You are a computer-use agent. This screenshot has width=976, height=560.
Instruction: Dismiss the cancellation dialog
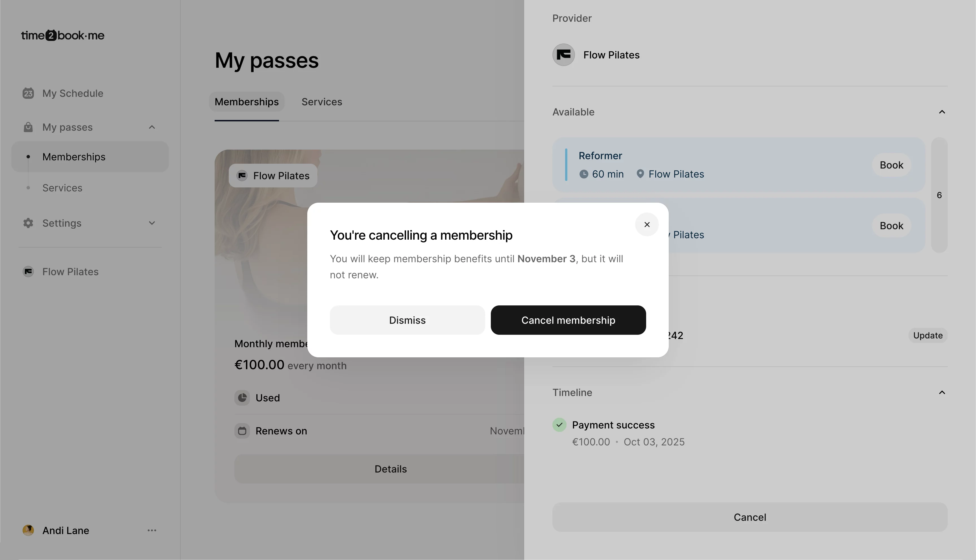coord(407,320)
